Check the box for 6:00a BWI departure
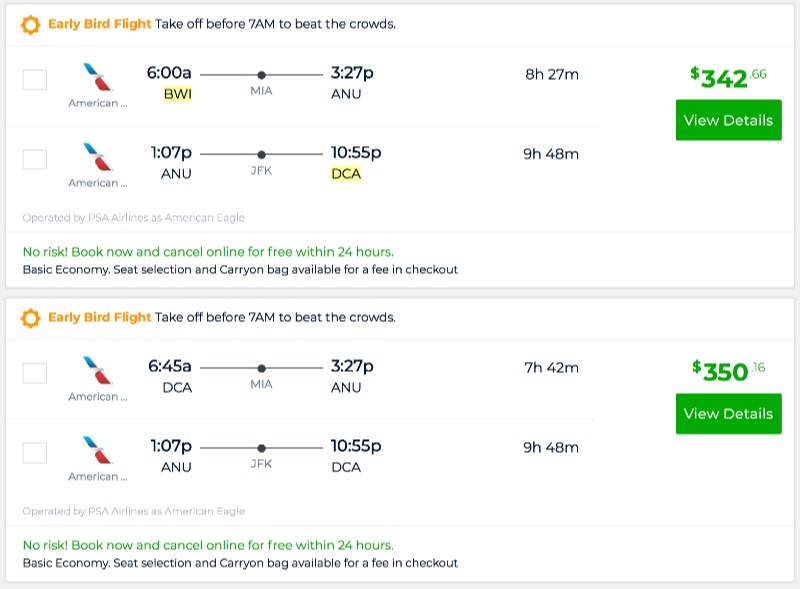800x589 pixels. pos(35,80)
